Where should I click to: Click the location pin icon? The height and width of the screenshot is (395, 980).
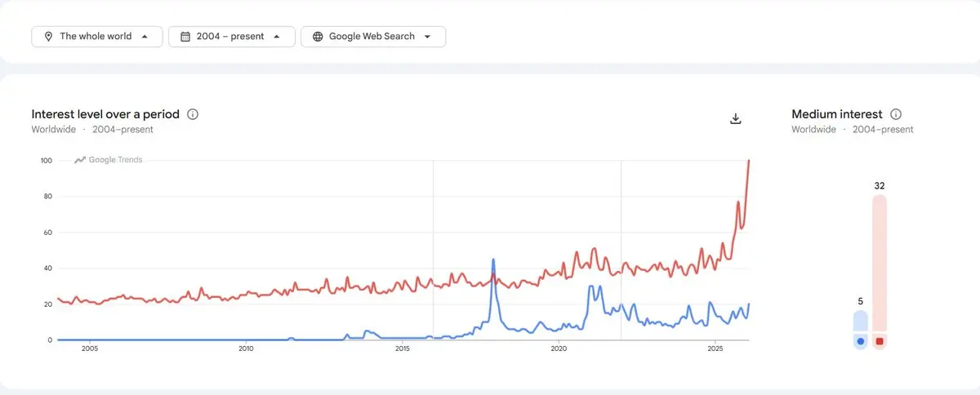48,37
